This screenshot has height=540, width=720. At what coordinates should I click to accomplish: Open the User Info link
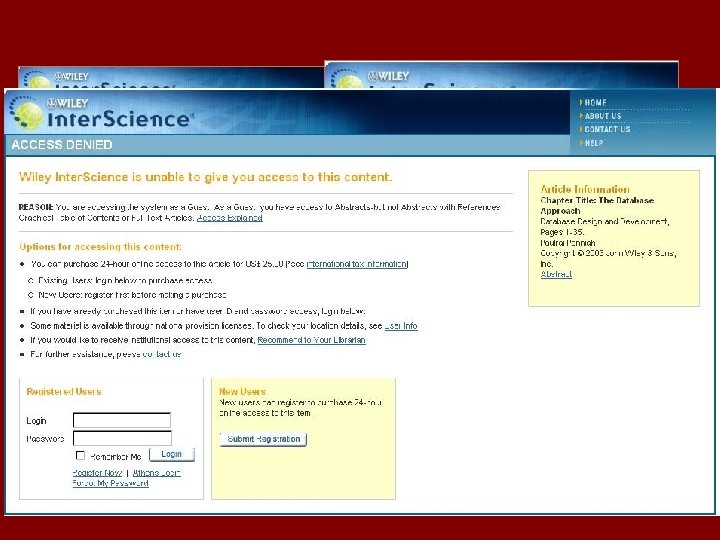401,326
